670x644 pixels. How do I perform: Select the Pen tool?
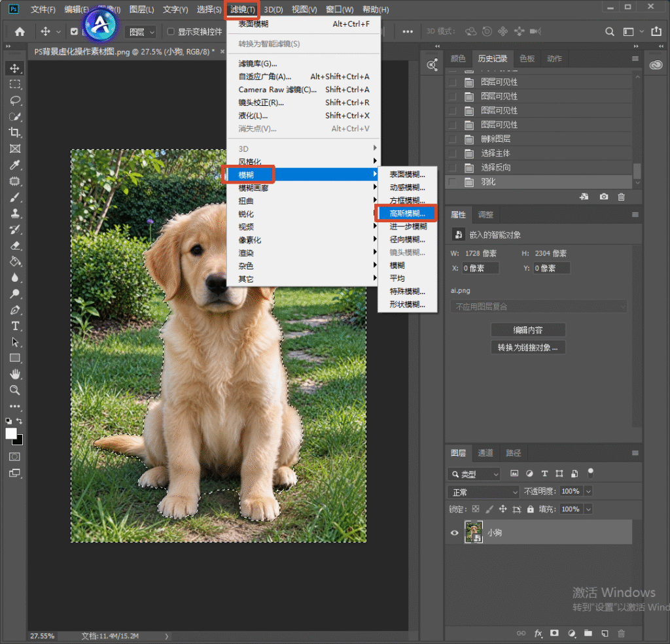point(15,310)
